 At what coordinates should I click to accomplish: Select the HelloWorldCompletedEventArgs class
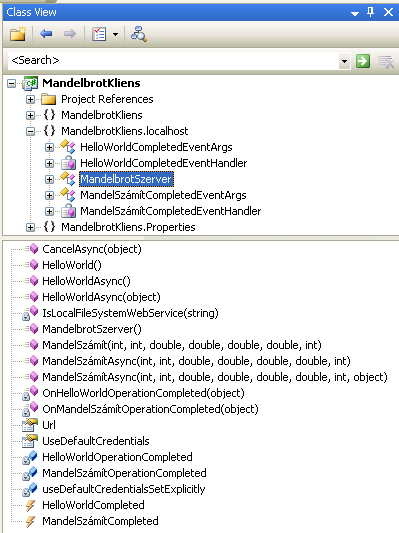(156, 147)
